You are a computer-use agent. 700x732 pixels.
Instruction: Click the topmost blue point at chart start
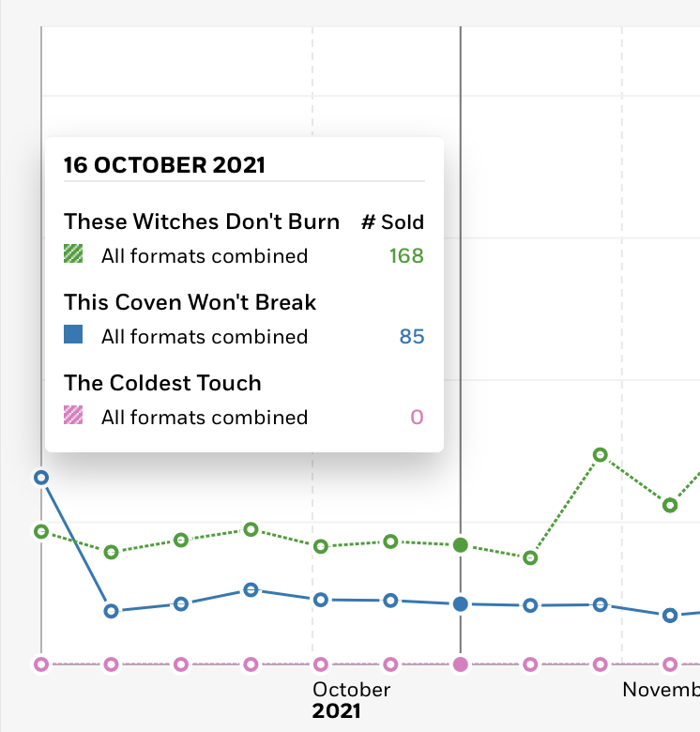click(x=41, y=478)
